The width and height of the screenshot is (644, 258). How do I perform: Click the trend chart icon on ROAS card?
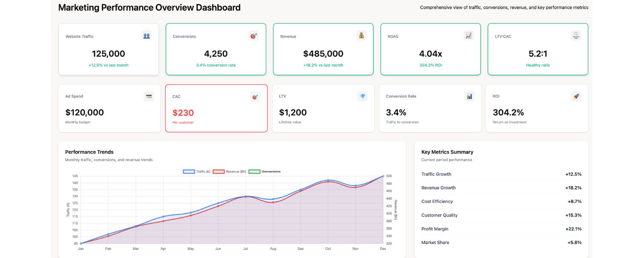[468, 36]
